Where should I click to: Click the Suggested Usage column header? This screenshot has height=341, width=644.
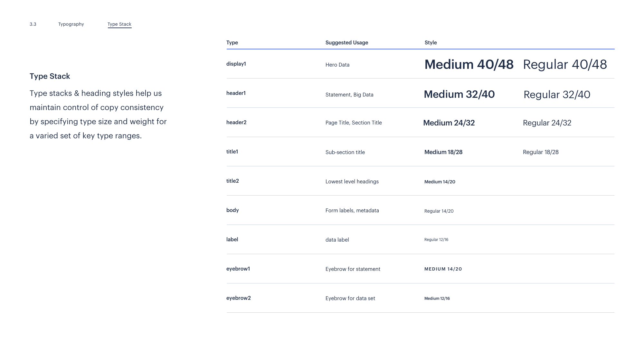[347, 42]
